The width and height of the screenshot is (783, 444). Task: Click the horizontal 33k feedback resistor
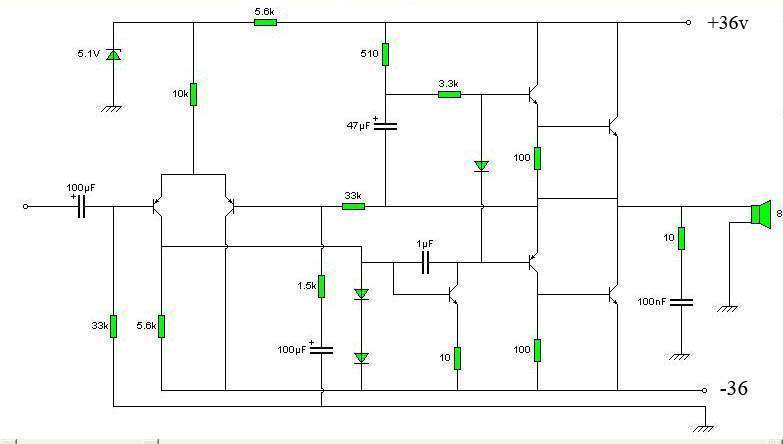353,207
